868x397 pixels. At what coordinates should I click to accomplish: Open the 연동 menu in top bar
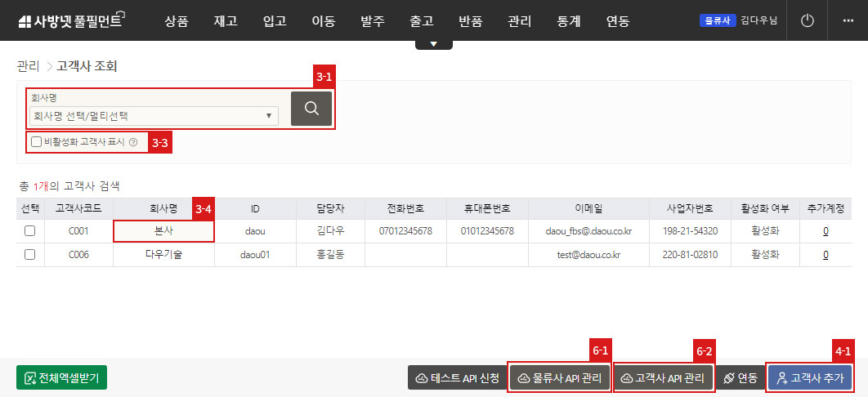coord(617,21)
